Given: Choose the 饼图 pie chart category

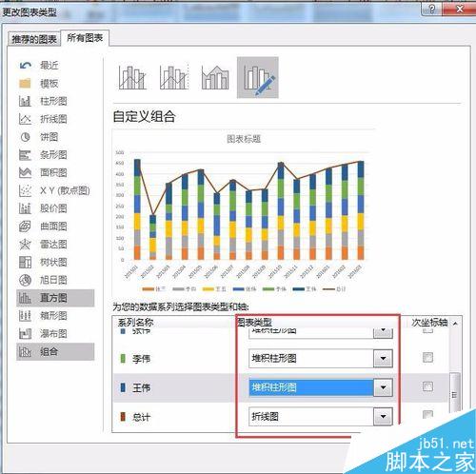Looking at the screenshot, I should tap(55, 137).
